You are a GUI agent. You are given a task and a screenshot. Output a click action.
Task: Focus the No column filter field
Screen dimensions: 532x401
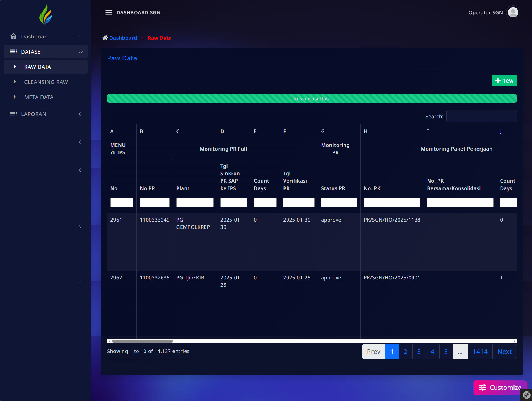coord(122,202)
